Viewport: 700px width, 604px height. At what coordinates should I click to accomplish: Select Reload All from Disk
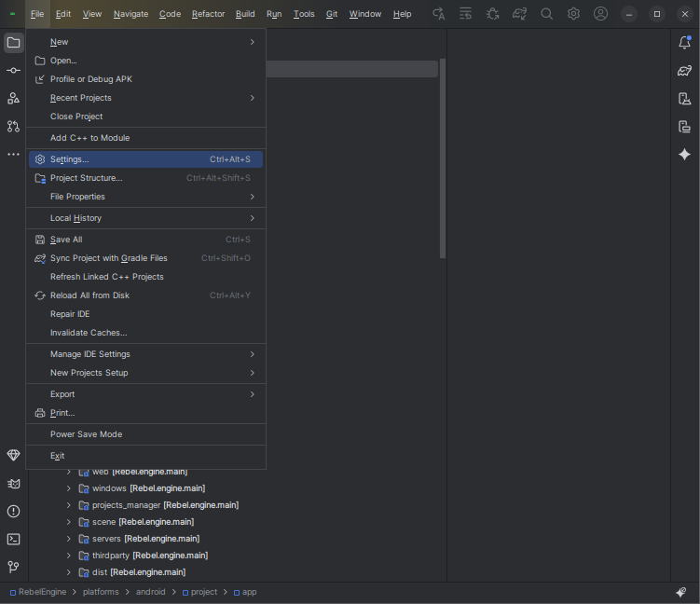(145, 295)
